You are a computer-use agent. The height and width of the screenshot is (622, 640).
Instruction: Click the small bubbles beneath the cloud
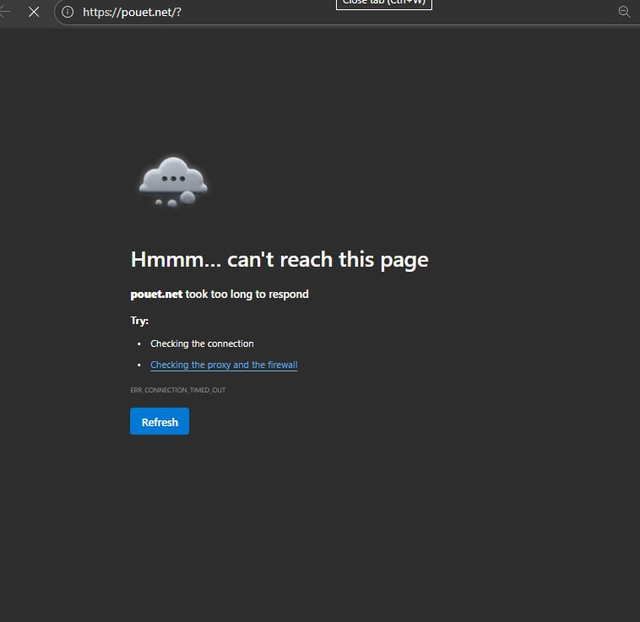click(x=172, y=201)
